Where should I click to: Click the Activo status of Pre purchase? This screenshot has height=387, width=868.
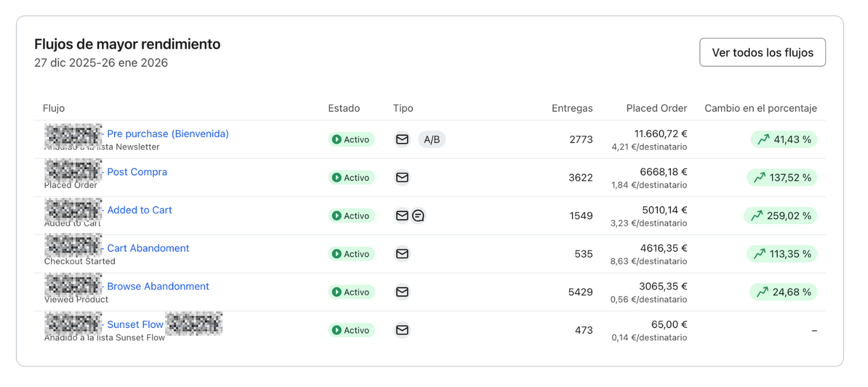351,139
